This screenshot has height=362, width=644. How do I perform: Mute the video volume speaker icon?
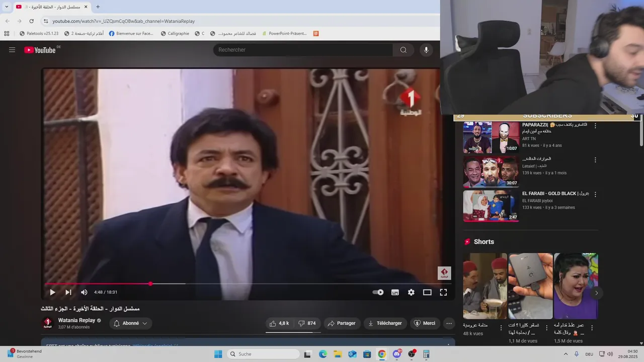tap(84, 292)
